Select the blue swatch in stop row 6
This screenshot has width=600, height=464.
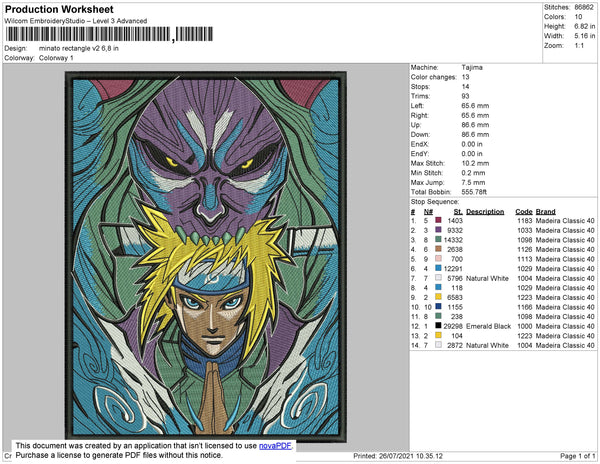438,268
